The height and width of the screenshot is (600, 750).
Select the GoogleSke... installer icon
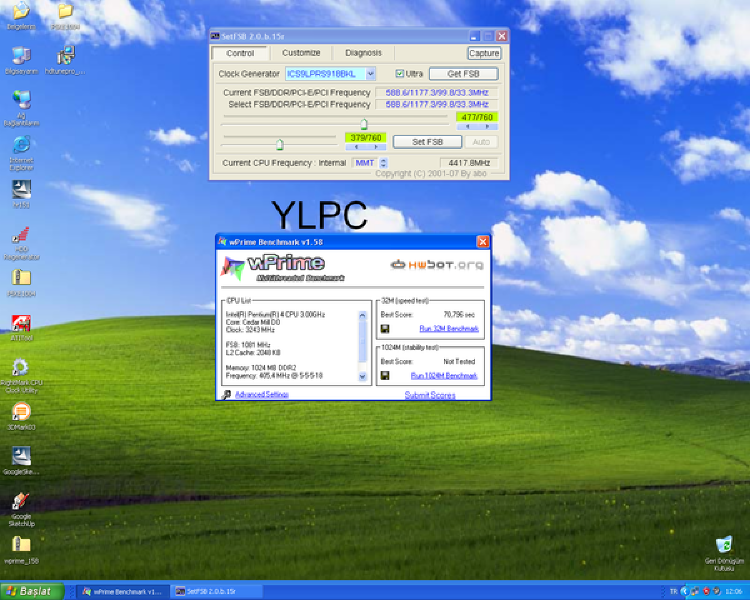[x=22, y=461]
